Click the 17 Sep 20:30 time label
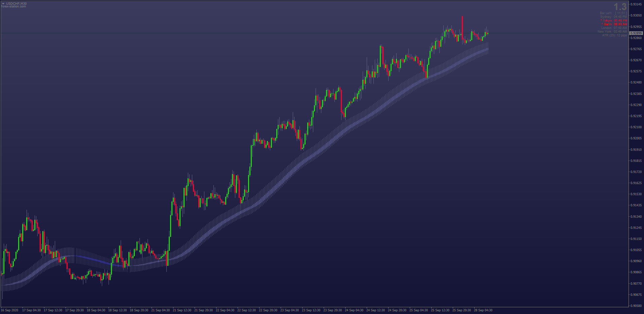The image size is (644, 314). coord(75,310)
